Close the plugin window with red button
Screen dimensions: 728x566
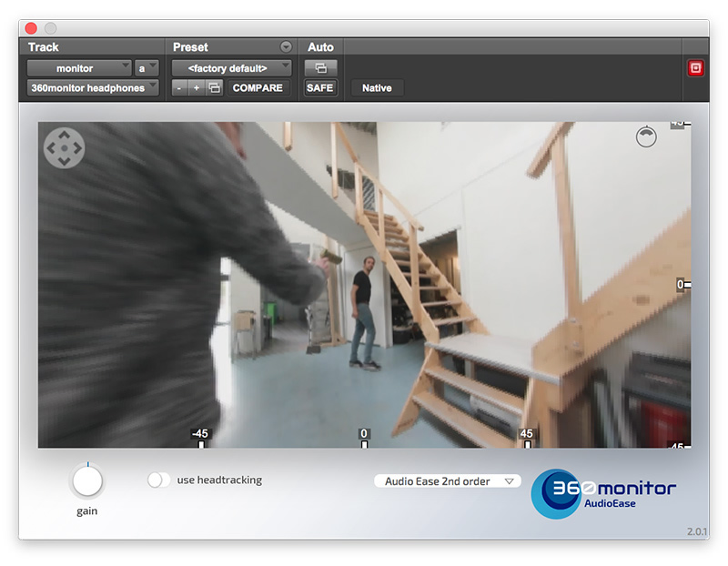coord(31,28)
